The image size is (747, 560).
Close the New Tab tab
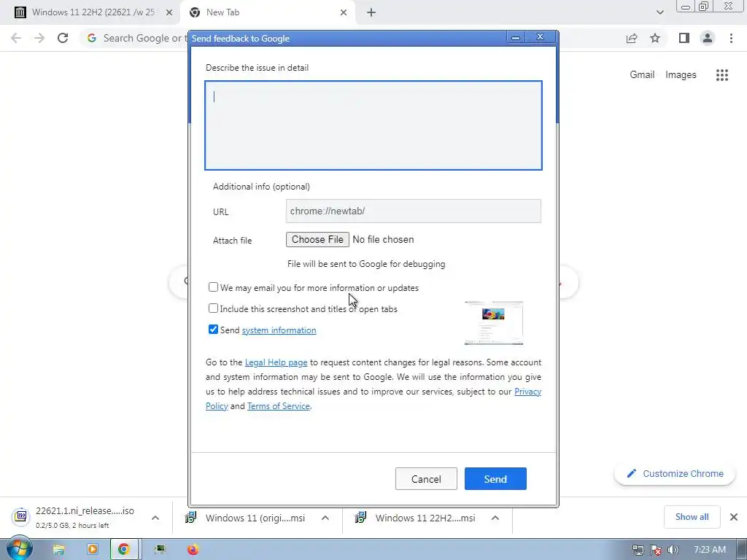(x=344, y=12)
